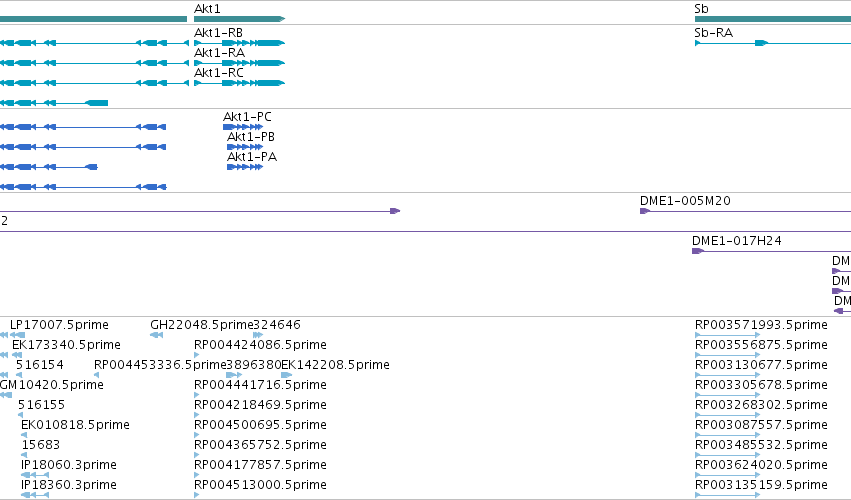Viewport: 851px width, 500px height.
Task: Click the RP003624020.5prime EST label
Action: pos(761,465)
